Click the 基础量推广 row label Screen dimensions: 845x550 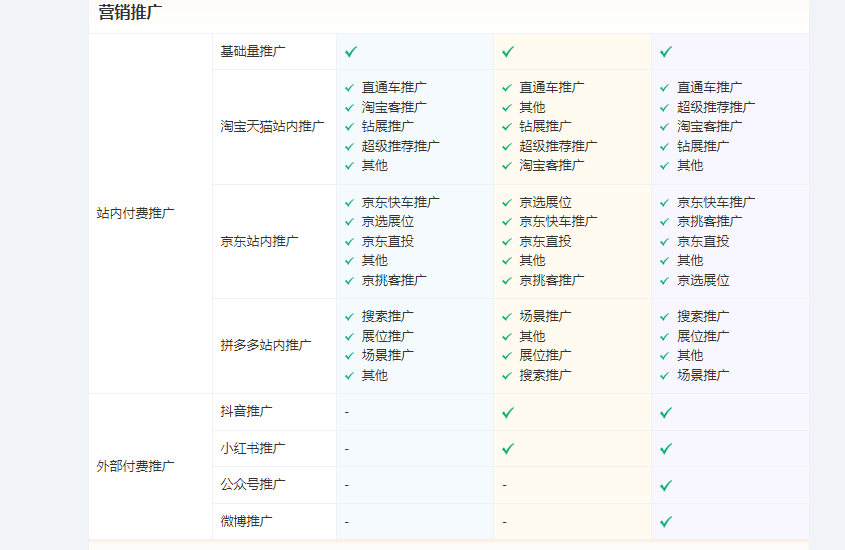tap(253, 52)
